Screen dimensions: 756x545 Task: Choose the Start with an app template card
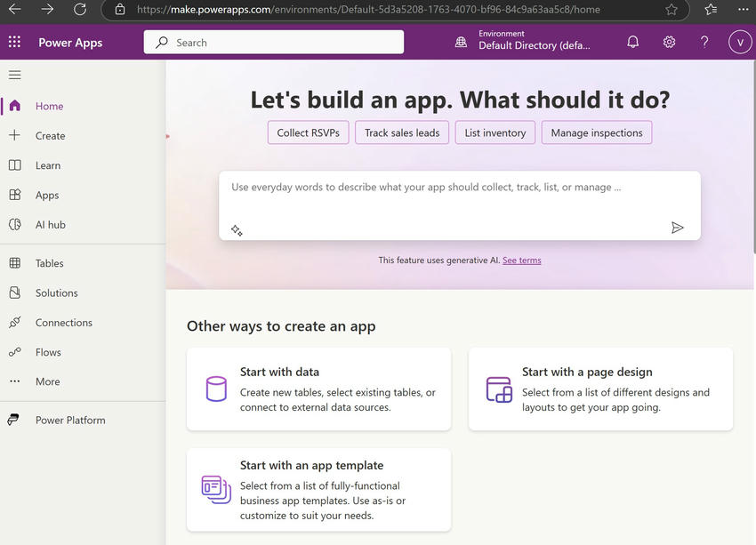pos(318,490)
